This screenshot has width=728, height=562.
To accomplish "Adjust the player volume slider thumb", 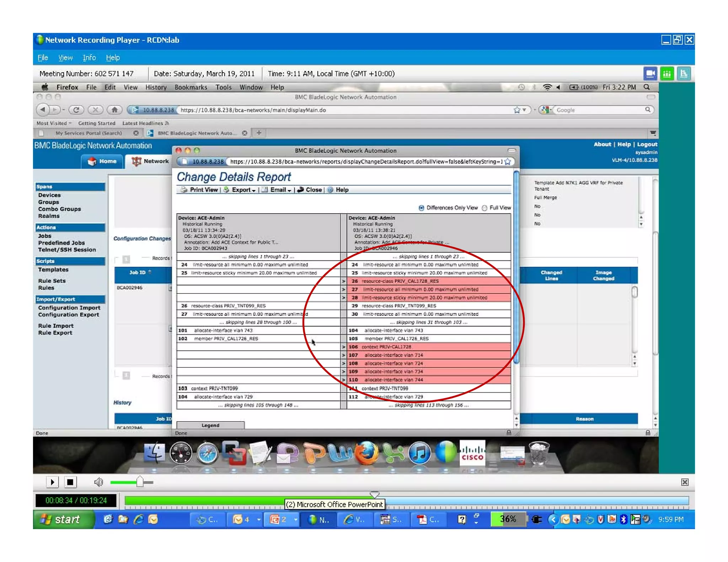I will tap(140, 482).
